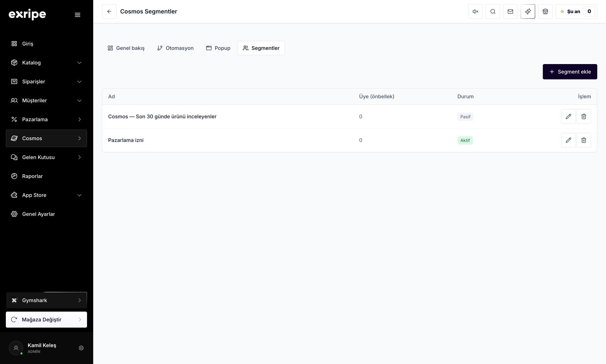Viewport: 606px width, 364px height.
Task: Open Genel Ayarlar in the sidebar
Action: (46, 214)
